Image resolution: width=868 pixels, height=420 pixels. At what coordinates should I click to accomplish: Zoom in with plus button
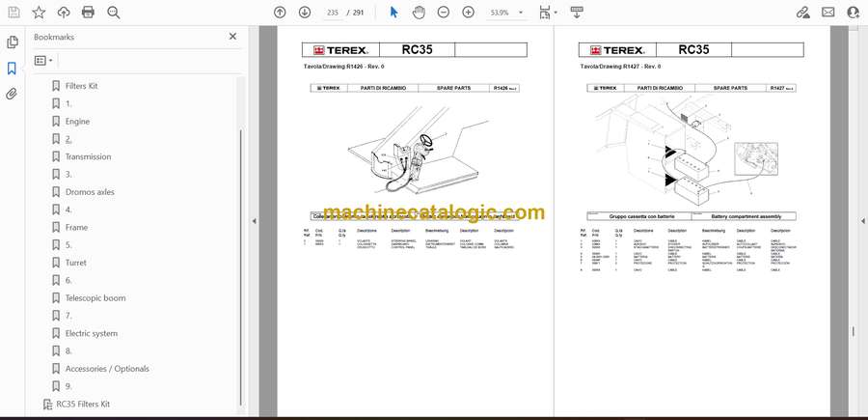pos(469,13)
